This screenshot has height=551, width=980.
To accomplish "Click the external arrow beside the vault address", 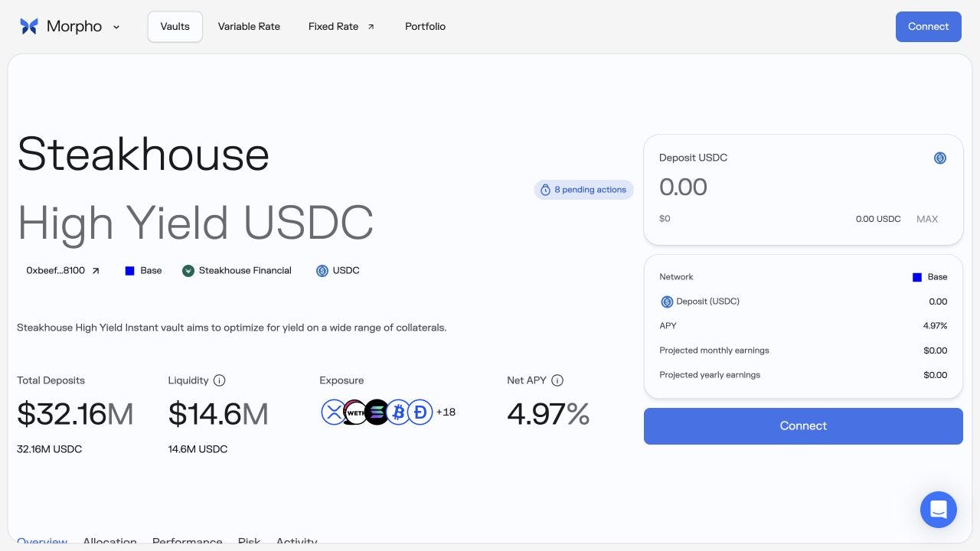I will (96, 271).
